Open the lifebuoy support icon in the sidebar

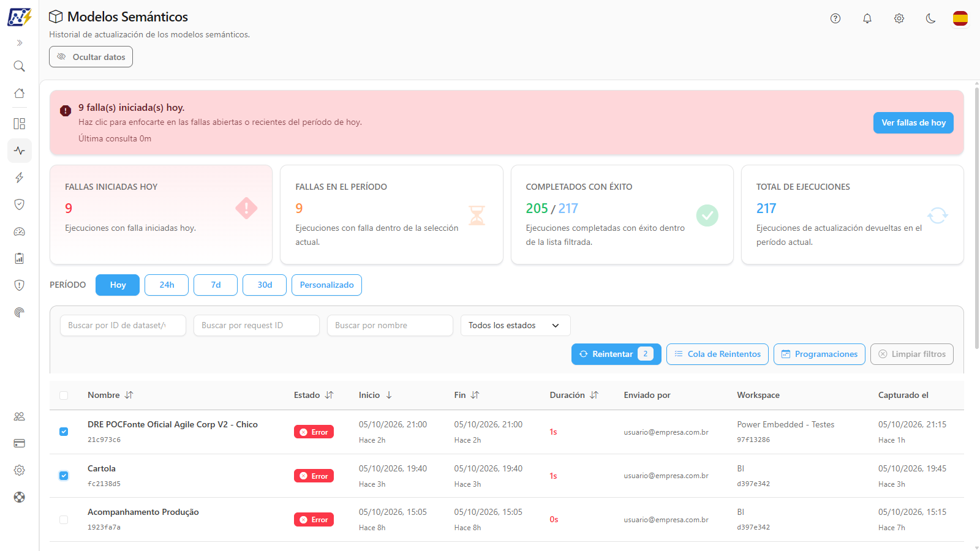click(20, 497)
